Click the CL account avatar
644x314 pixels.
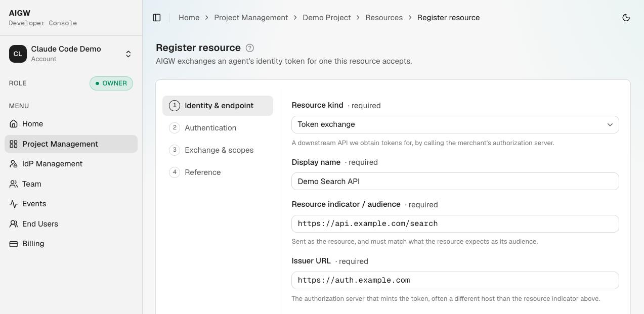coord(18,54)
